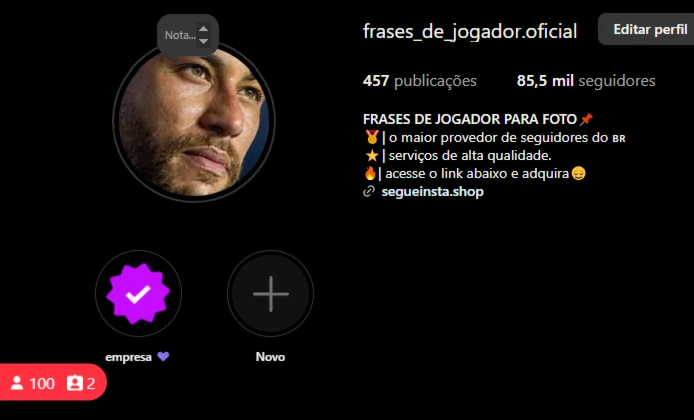The width and height of the screenshot is (694, 420).
Task: Click the fire emoji in the bio line
Action: (370, 173)
